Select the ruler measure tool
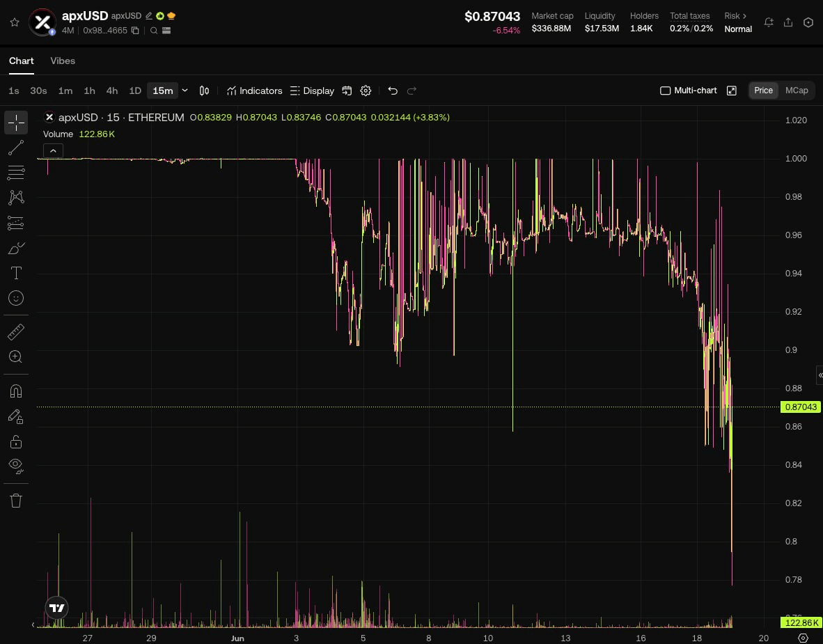The width and height of the screenshot is (823, 644). point(16,331)
